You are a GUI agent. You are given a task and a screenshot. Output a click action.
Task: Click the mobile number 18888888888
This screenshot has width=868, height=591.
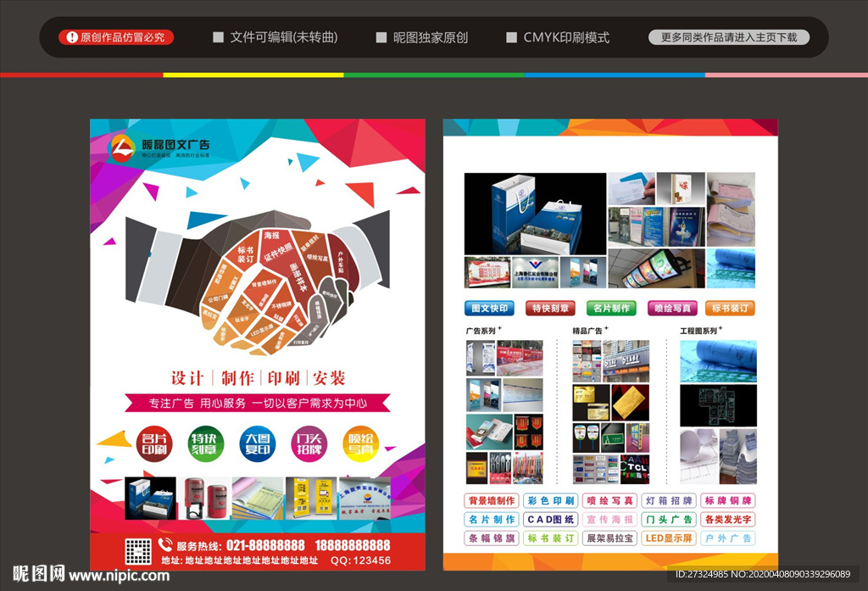[353, 545]
